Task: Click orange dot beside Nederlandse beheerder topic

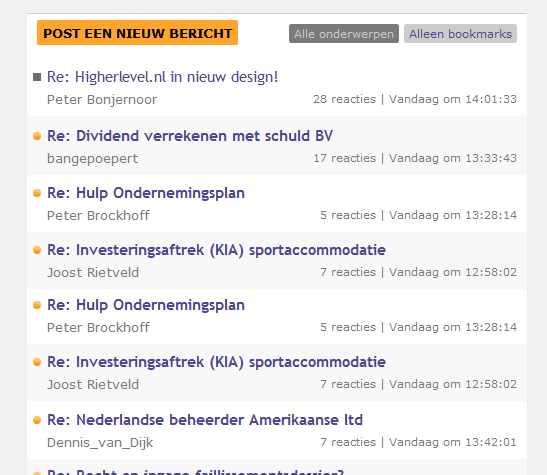Action: [x=37, y=420]
